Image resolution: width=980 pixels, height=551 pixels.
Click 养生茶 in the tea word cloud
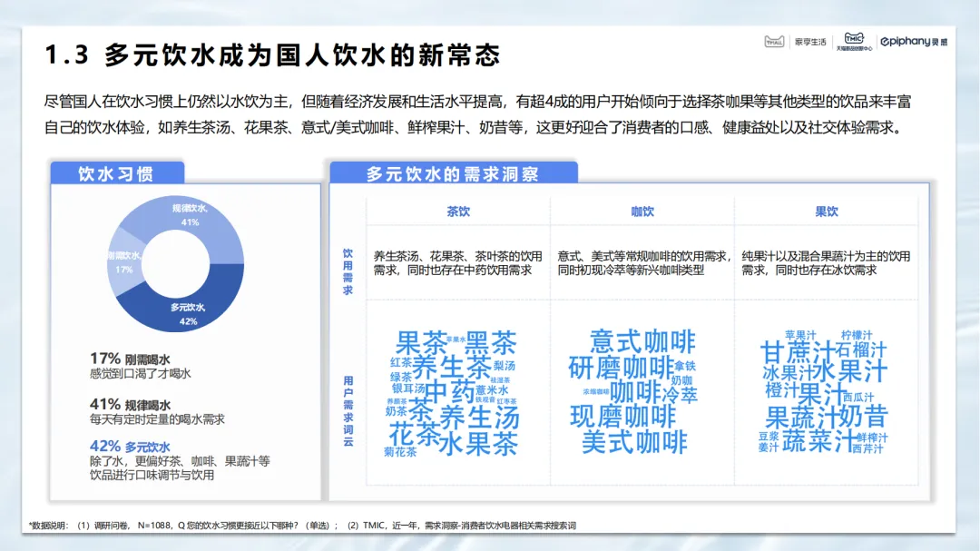pyautogui.click(x=452, y=368)
